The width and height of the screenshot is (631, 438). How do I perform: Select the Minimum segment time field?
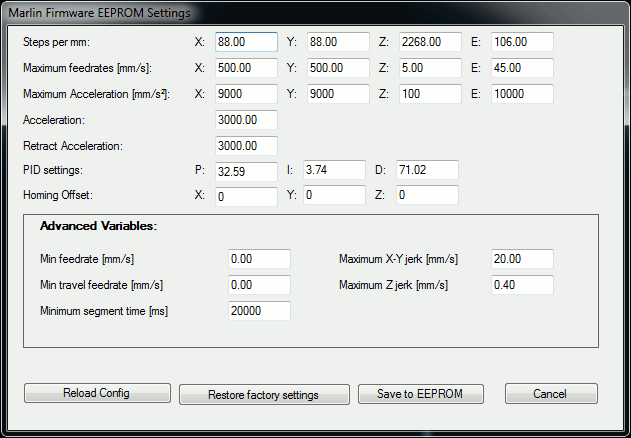coord(260,311)
